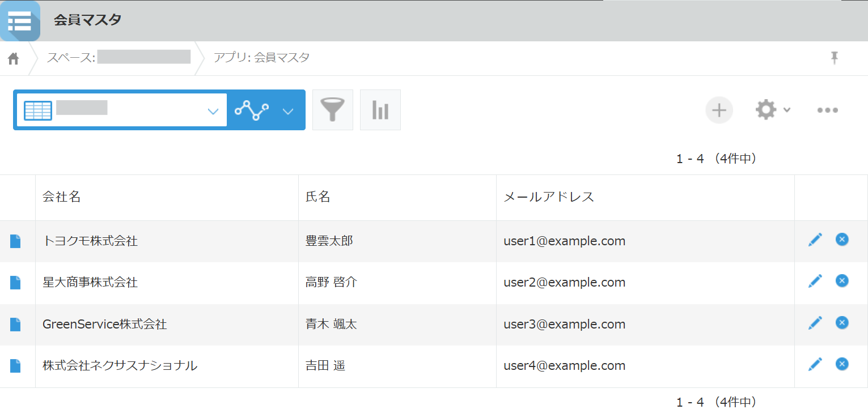This screenshot has width=868, height=418.
Task: Edit the トヨクモ株式会社 record with pencil
Action: coord(815,240)
